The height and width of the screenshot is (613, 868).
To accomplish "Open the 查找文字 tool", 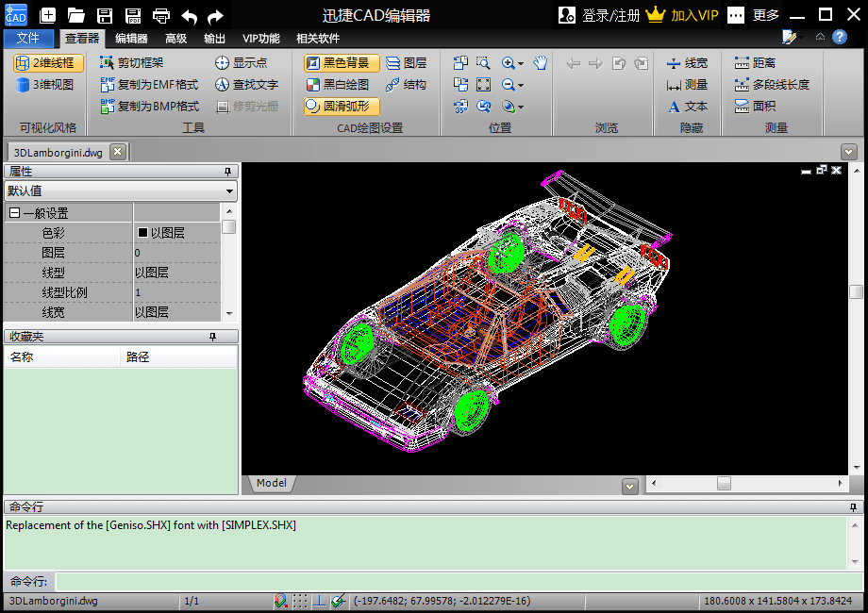I will click(x=250, y=85).
